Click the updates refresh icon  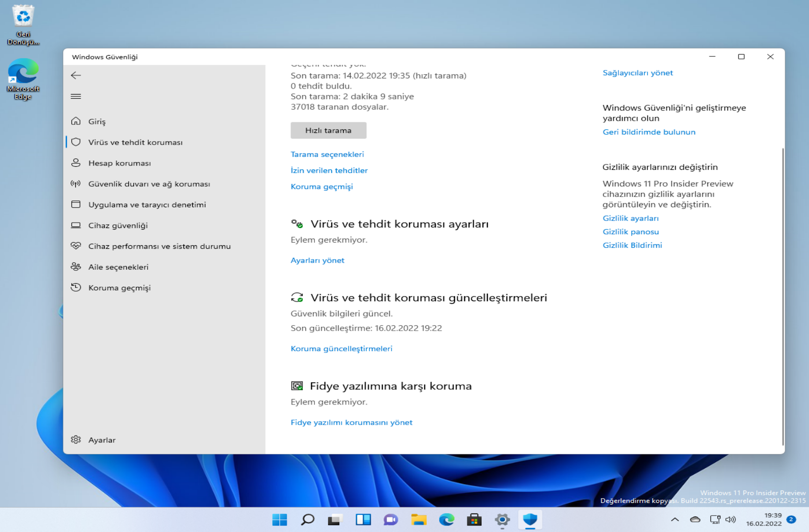[297, 297]
